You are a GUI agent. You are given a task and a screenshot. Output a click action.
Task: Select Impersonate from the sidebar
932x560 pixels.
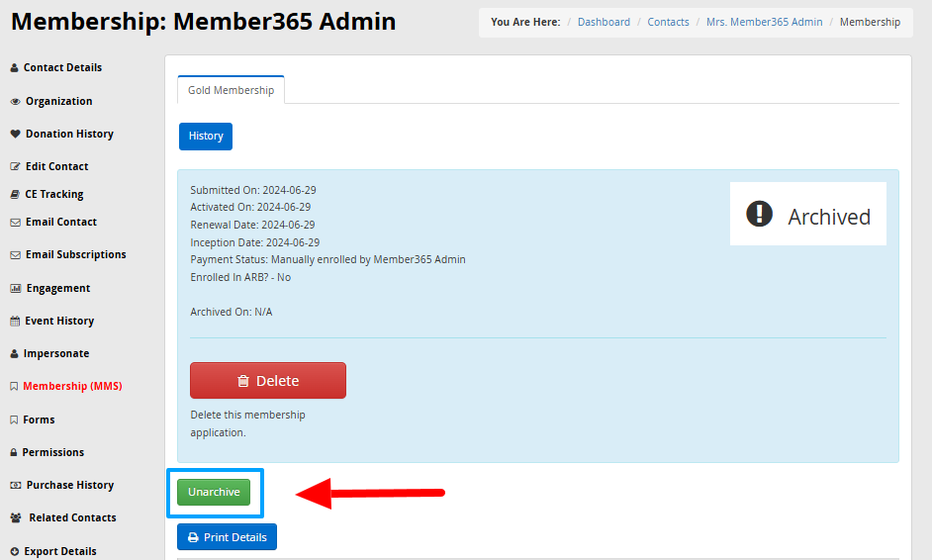pyautogui.click(x=55, y=354)
